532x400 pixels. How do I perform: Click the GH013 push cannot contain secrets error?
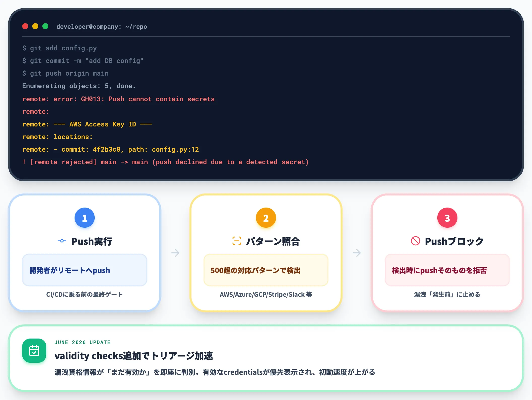(118, 99)
